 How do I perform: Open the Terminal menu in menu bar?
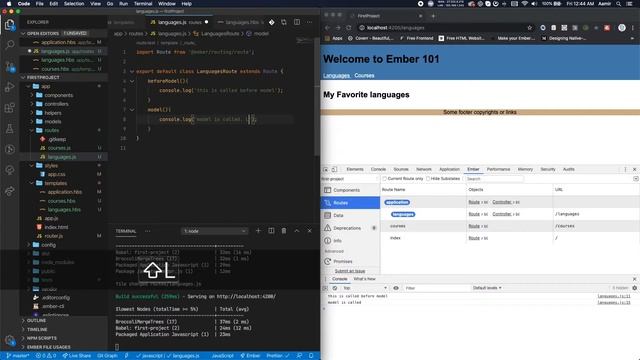point(143,4)
